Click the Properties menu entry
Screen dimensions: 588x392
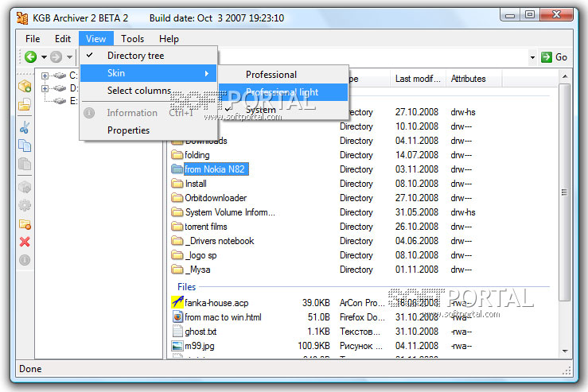coord(149,130)
